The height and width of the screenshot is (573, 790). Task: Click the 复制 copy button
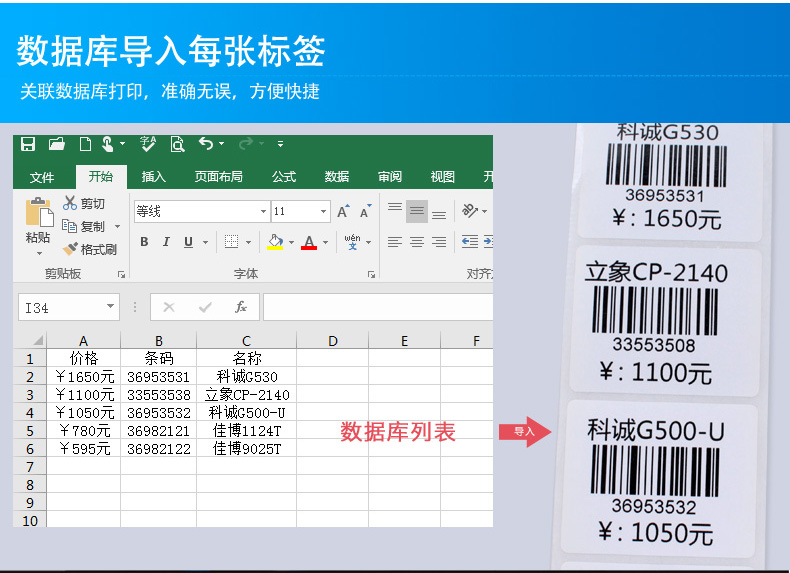click(x=84, y=226)
